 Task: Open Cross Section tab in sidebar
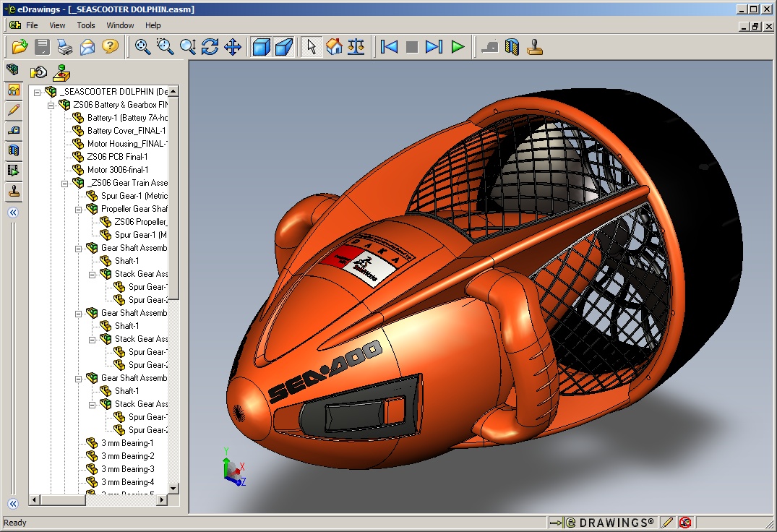click(14, 150)
